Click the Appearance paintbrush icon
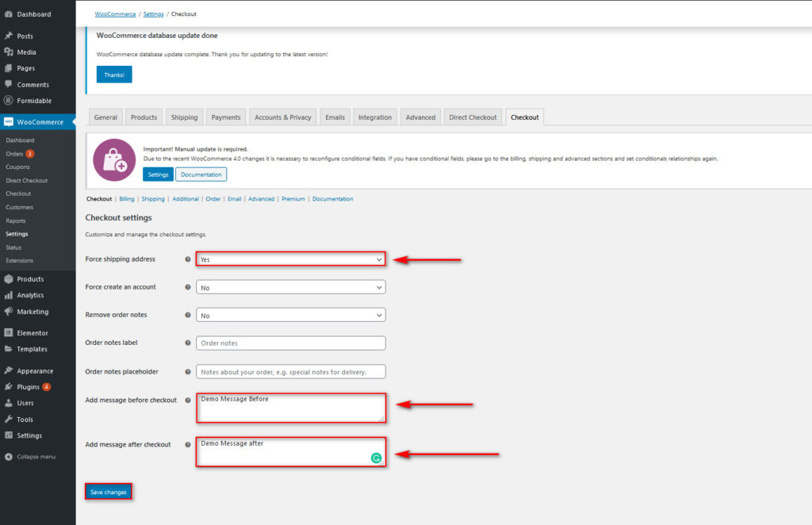This screenshot has height=525, width=812. (8, 370)
